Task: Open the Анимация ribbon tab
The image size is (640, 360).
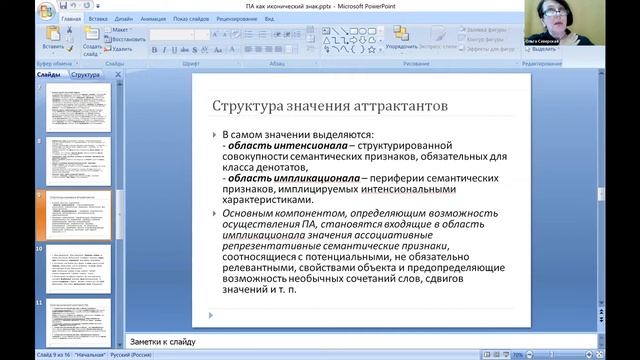Action: [153, 19]
